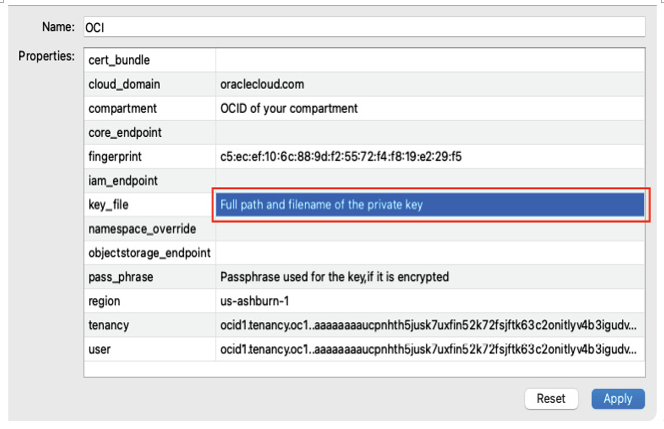Edit the user OCID value
This screenshot has height=429, width=664.
[430, 349]
